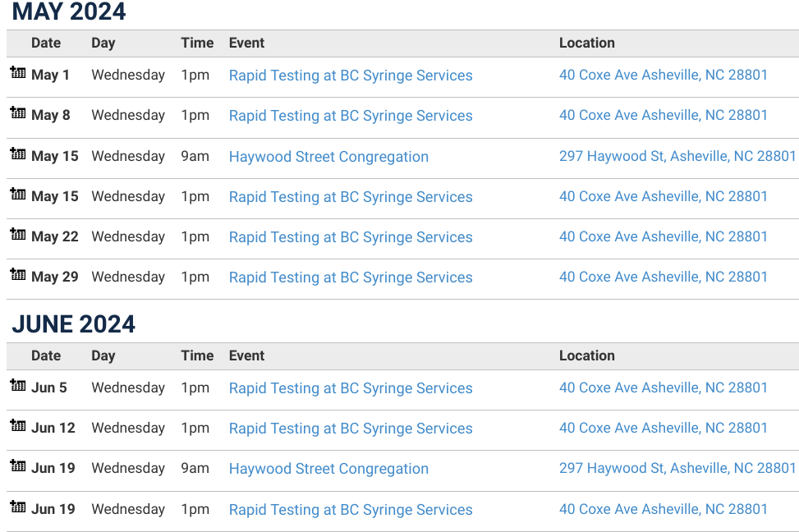
Task: Click the calendar icon beside May 22
Action: point(18,234)
